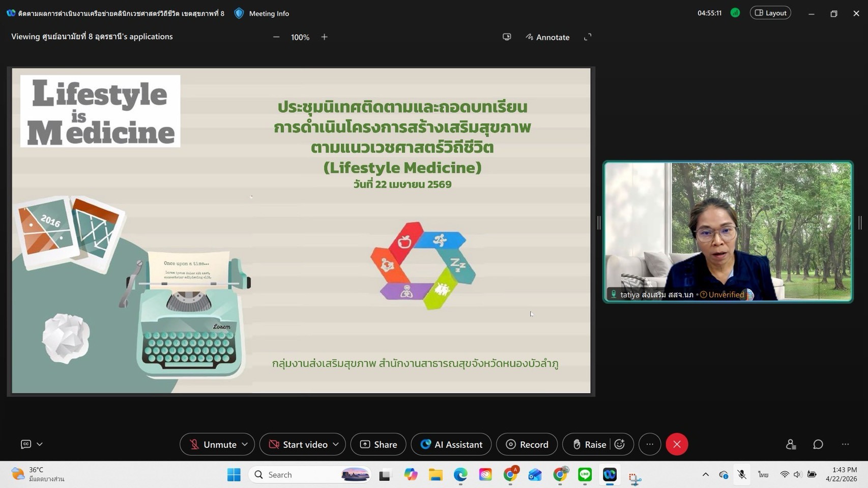
Task: Open the chat panel
Action: click(818, 444)
